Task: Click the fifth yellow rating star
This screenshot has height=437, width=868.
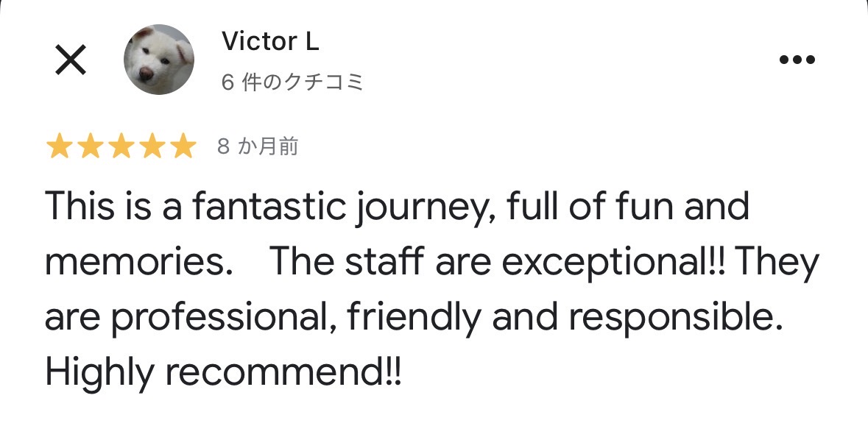Action: 180,148
